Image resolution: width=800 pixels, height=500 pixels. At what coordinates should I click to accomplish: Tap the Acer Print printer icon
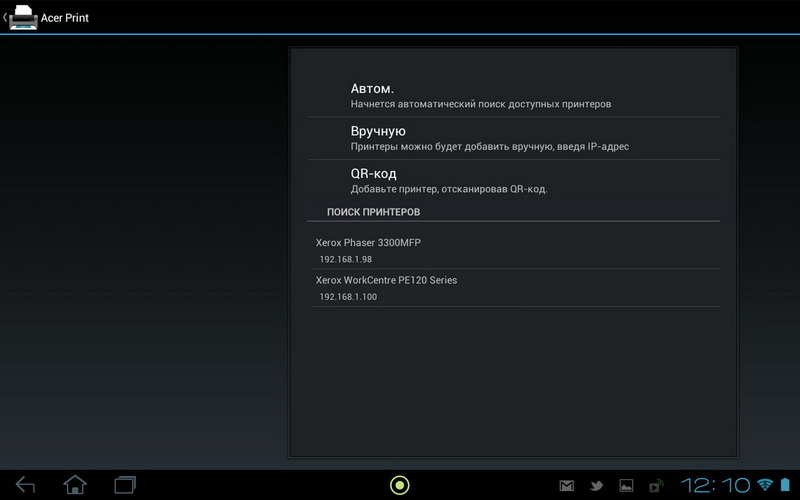(23, 17)
